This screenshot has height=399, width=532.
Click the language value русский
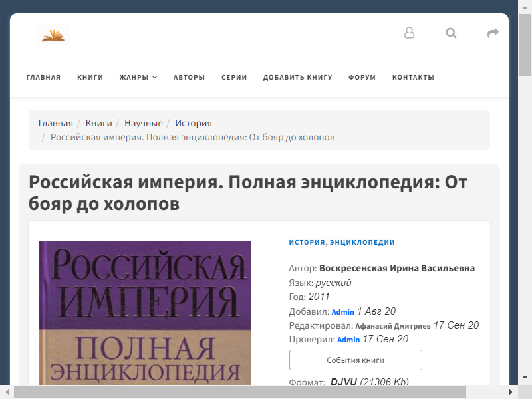tap(334, 282)
